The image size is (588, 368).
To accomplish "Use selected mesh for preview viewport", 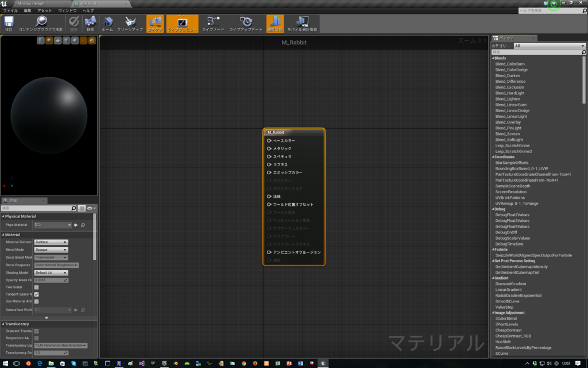I will [x=75, y=41].
